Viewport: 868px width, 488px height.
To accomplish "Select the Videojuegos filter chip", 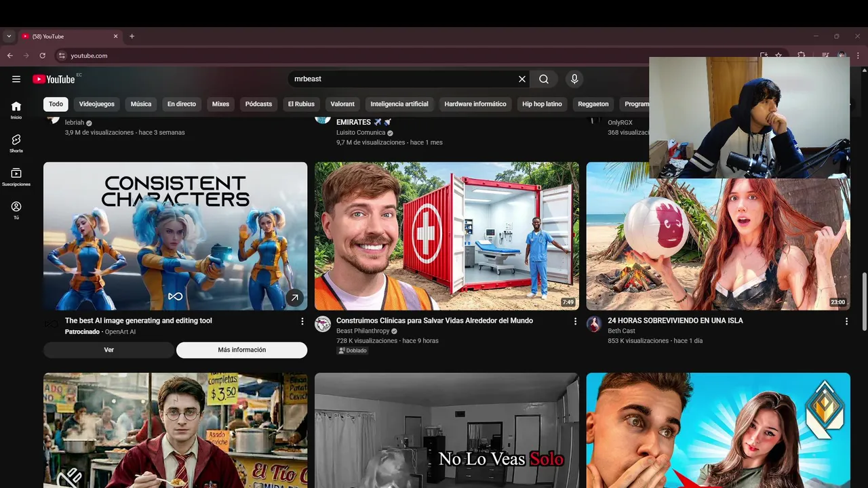I will pos(96,104).
